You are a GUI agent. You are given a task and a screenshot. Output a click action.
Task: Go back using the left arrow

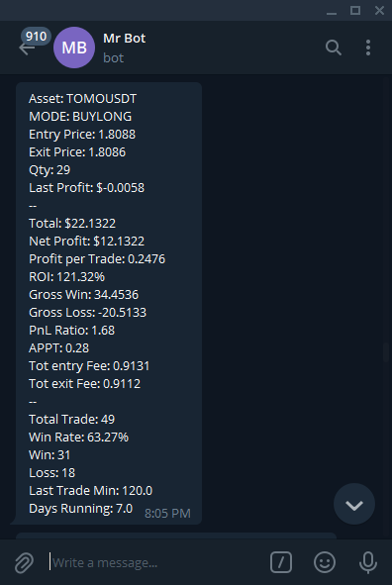click(26, 49)
